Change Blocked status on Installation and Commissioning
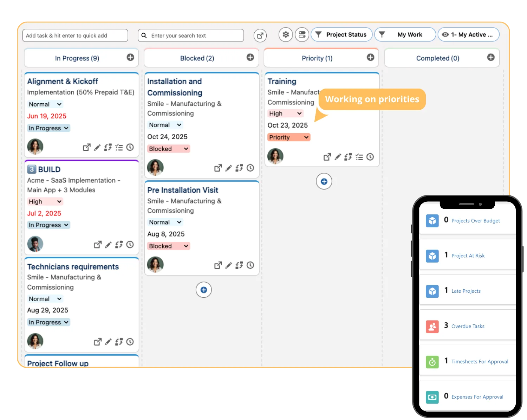Image resolution: width=527 pixels, height=420 pixels. click(169, 149)
